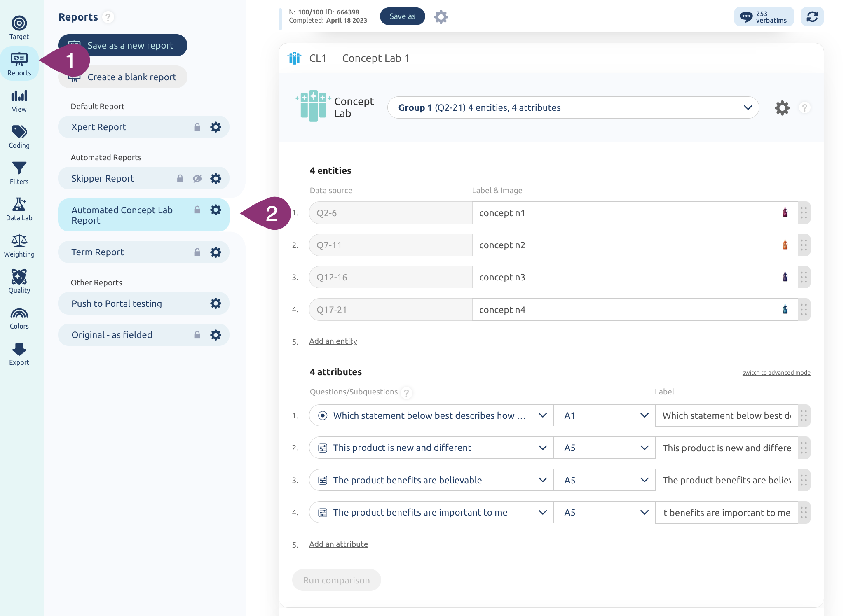This screenshot has height=616, width=853.
Task: Open the Target section in sidebar
Action: tap(19, 28)
